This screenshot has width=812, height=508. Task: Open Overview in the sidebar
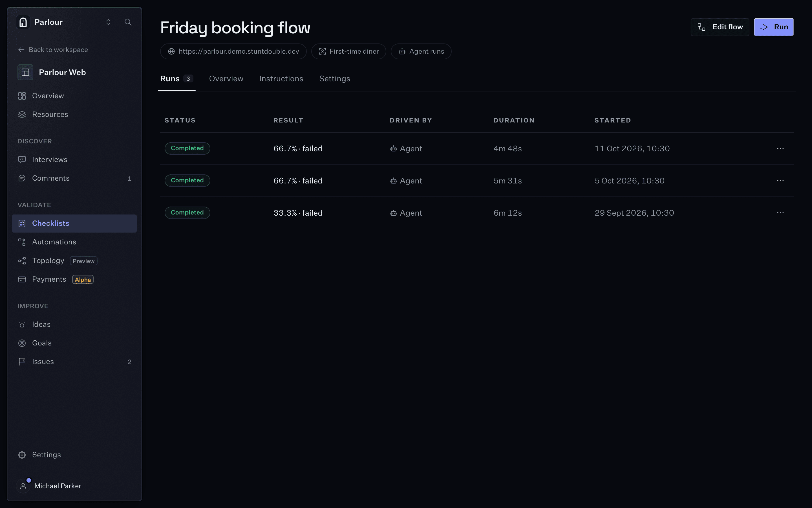tap(74, 96)
